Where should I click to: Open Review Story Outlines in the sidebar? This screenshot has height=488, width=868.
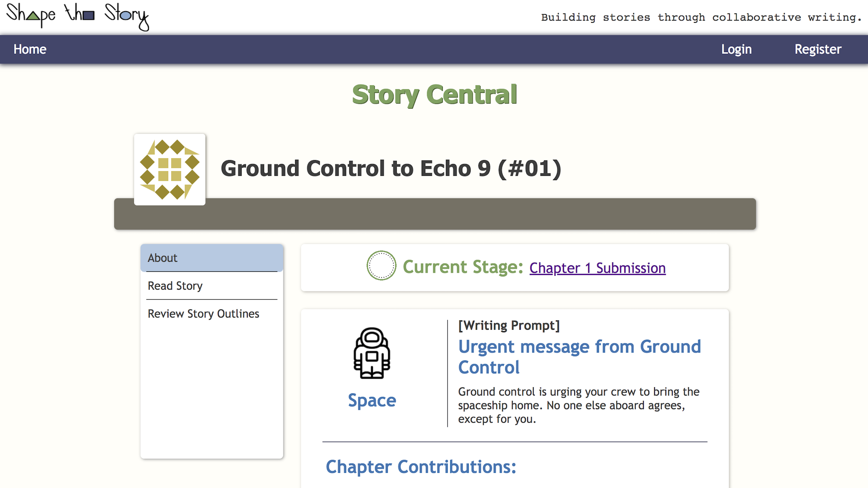[212, 314]
